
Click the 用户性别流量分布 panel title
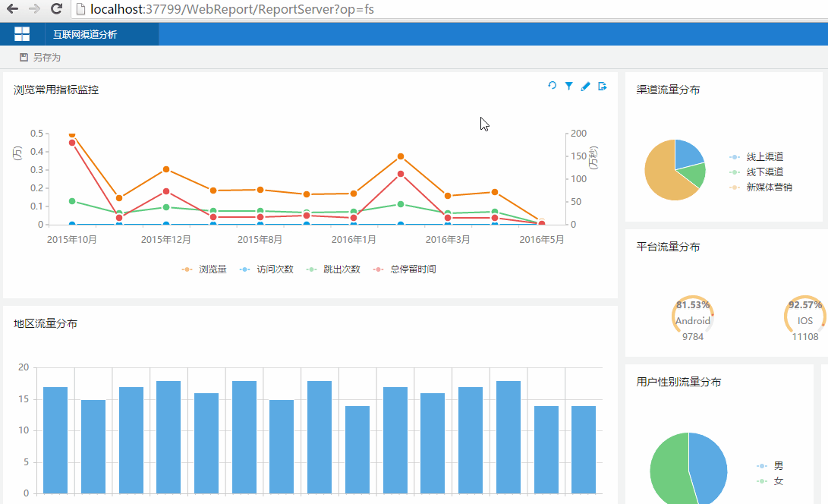tap(678, 382)
